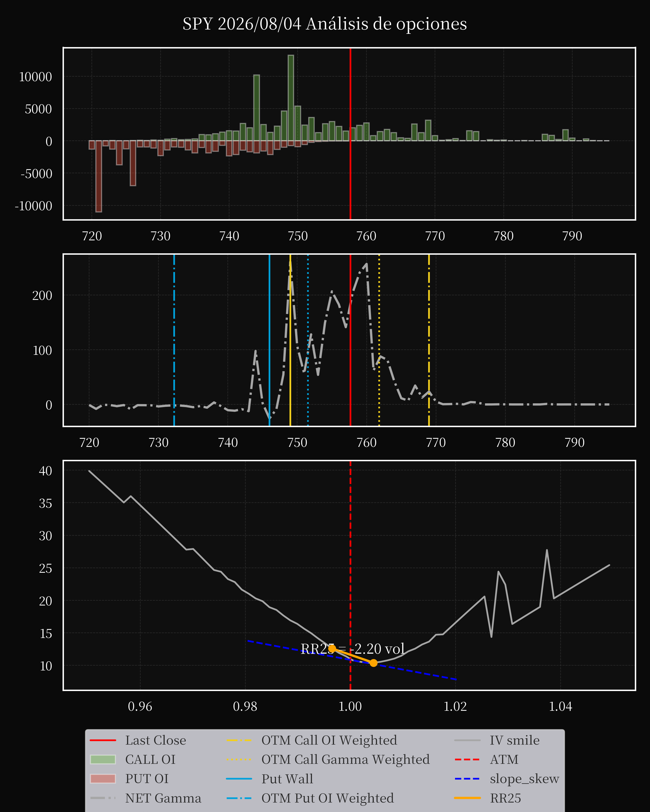Click the dotted yellow Call Gamma Weighted line
The height and width of the screenshot is (812, 650).
pyautogui.click(x=379, y=340)
